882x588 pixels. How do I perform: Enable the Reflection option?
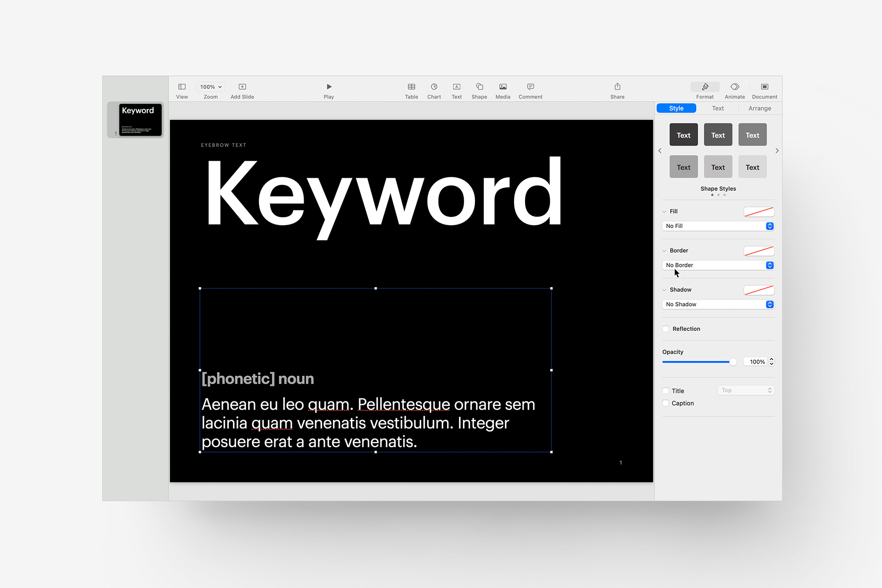(x=666, y=328)
